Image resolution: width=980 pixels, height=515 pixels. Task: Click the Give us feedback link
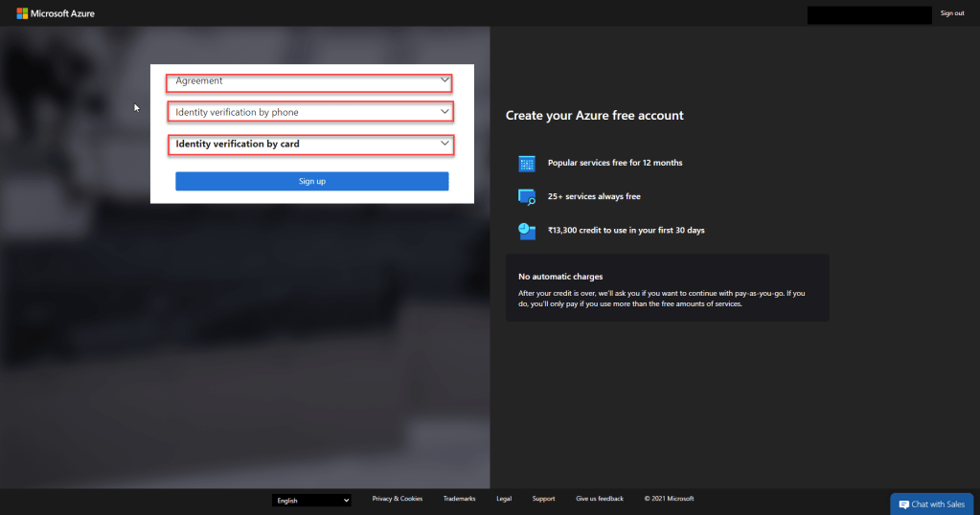pos(599,499)
